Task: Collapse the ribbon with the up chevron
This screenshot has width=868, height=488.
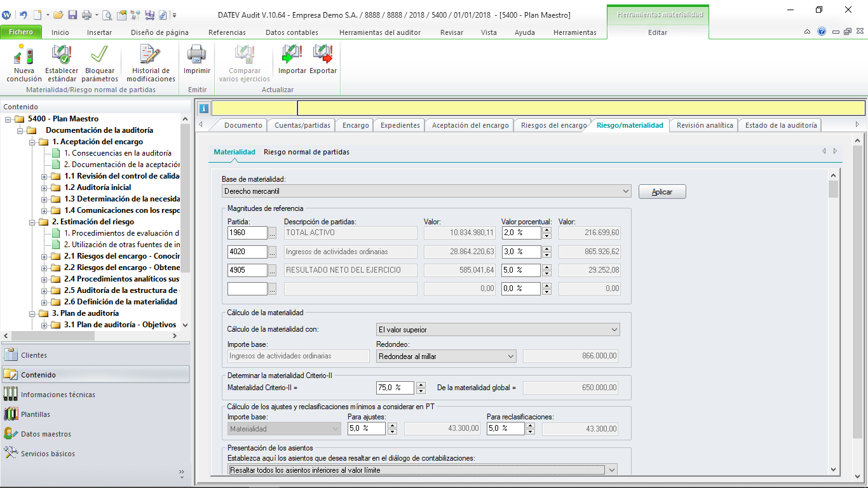Action: (808, 32)
